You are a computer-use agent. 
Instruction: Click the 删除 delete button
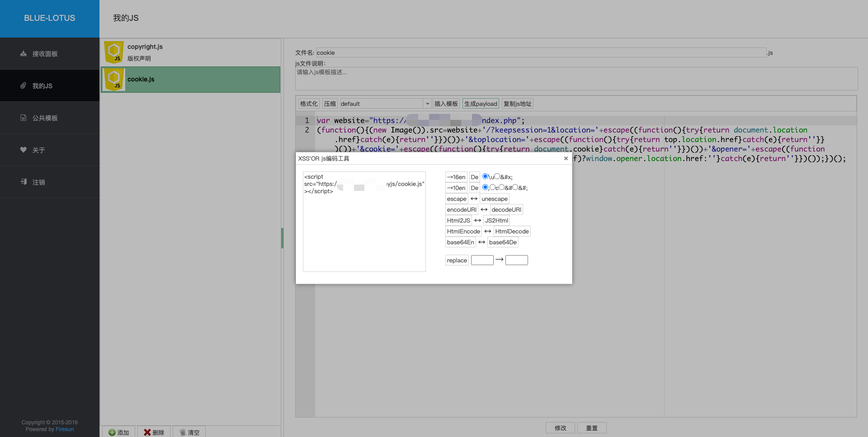click(x=154, y=432)
